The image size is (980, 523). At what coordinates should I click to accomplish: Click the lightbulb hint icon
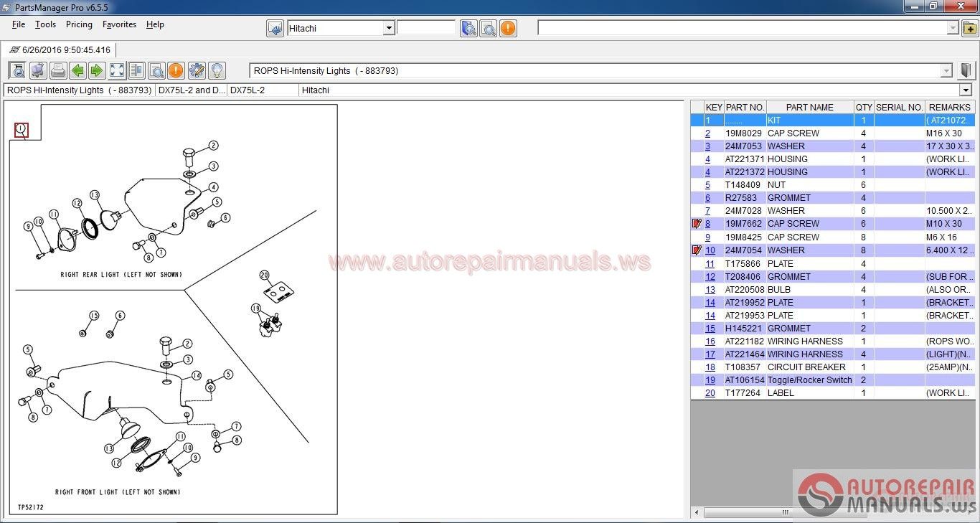pos(216,70)
